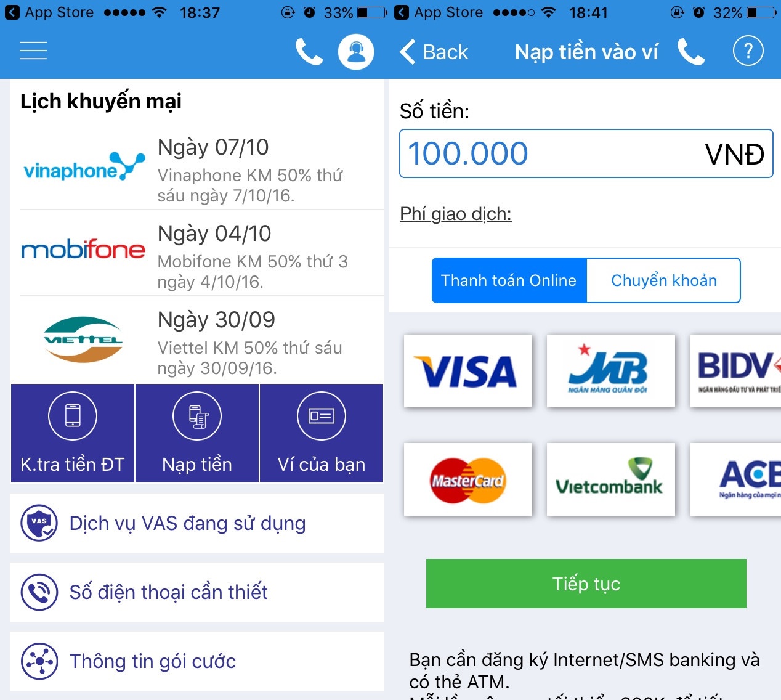Open the help question mark icon
This screenshot has height=700, width=781.
pyautogui.click(x=748, y=51)
